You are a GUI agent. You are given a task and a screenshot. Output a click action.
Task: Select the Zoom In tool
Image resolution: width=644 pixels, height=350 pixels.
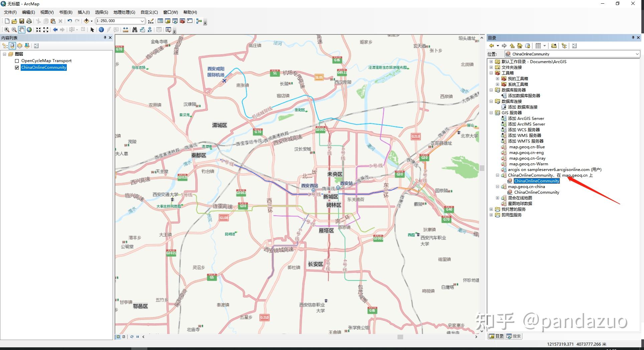(x=7, y=30)
